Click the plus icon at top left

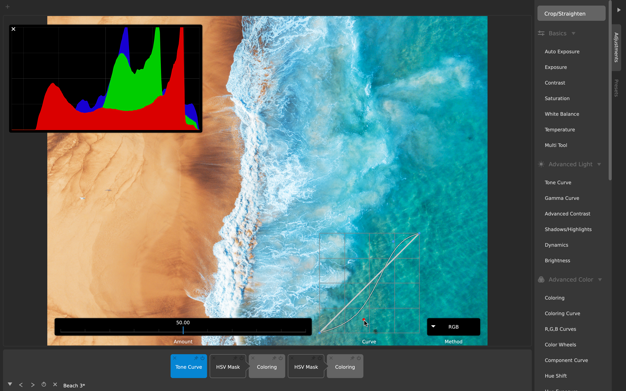[7, 7]
